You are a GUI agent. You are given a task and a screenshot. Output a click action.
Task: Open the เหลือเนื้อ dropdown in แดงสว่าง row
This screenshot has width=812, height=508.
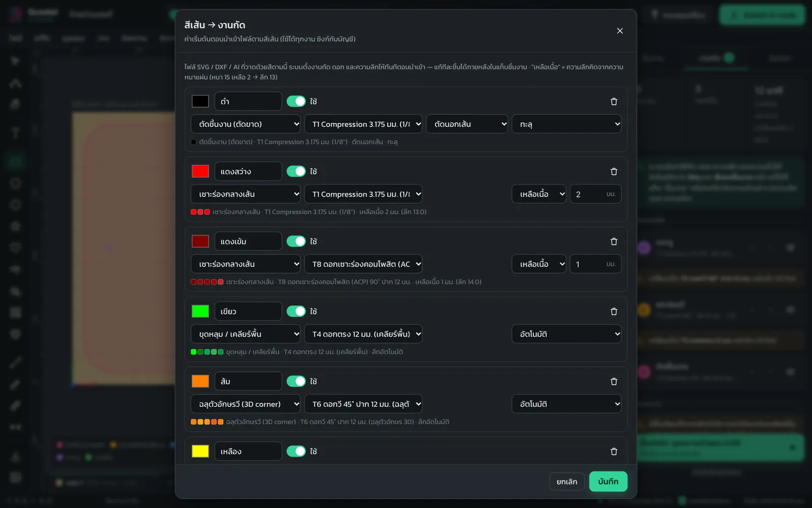(539, 194)
